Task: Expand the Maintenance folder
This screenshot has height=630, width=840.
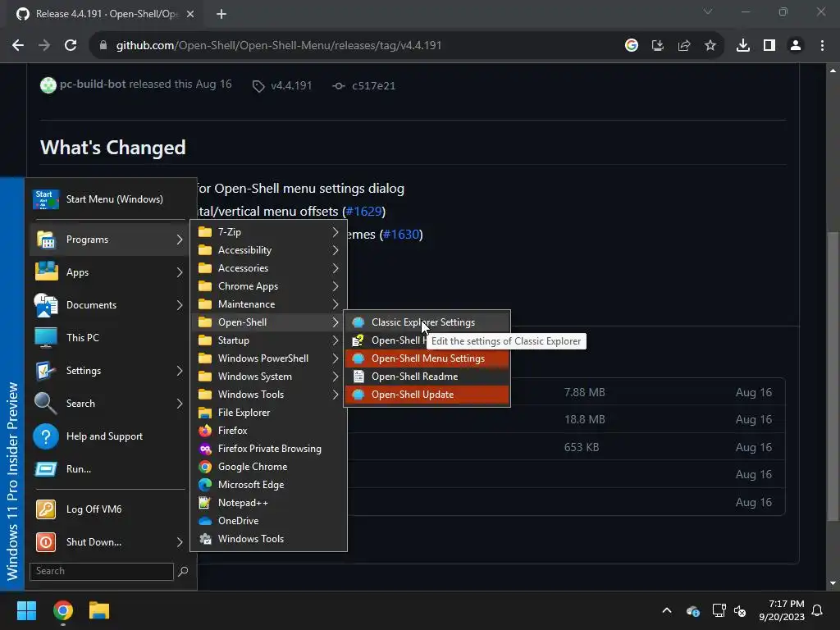Action: point(268,304)
